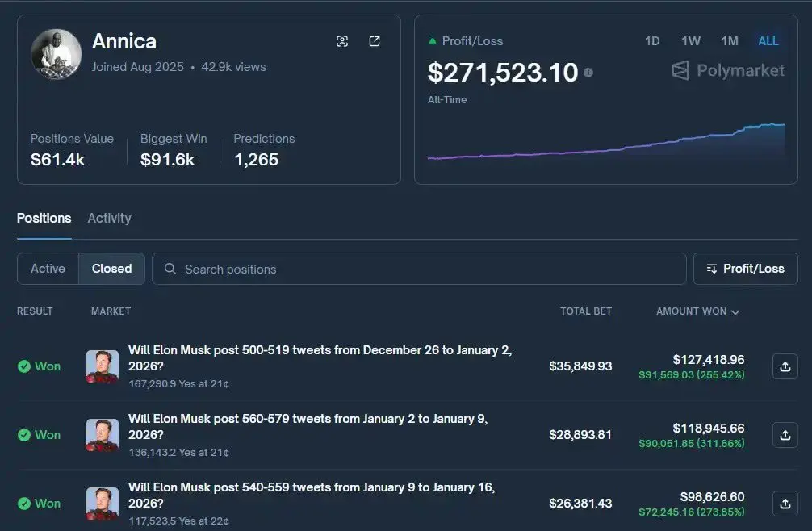Screen dimensions: 812x531
Task: Open market: Elon Musk post 540-559 tweets
Action: (312, 495)
